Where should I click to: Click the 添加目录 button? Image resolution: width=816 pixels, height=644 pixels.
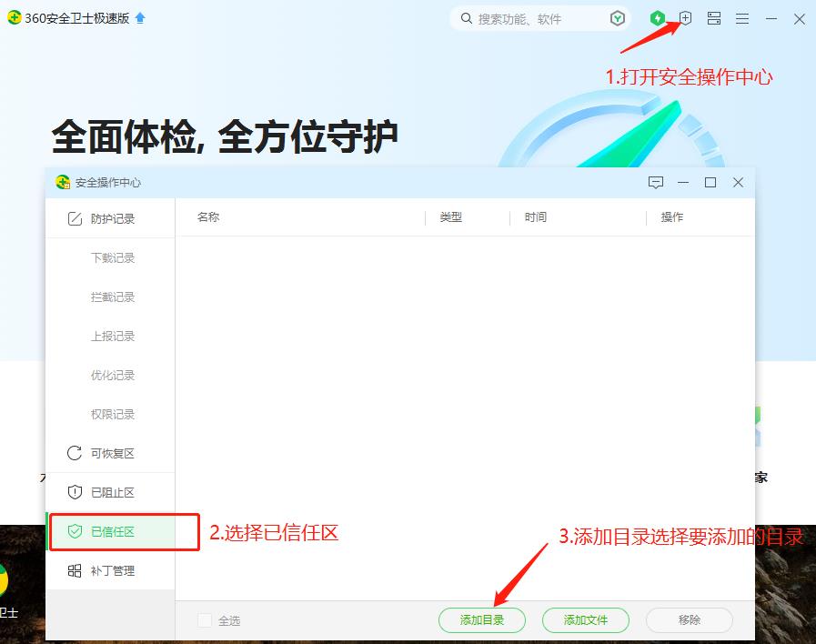pyautogui.click(x=482, y=619)
